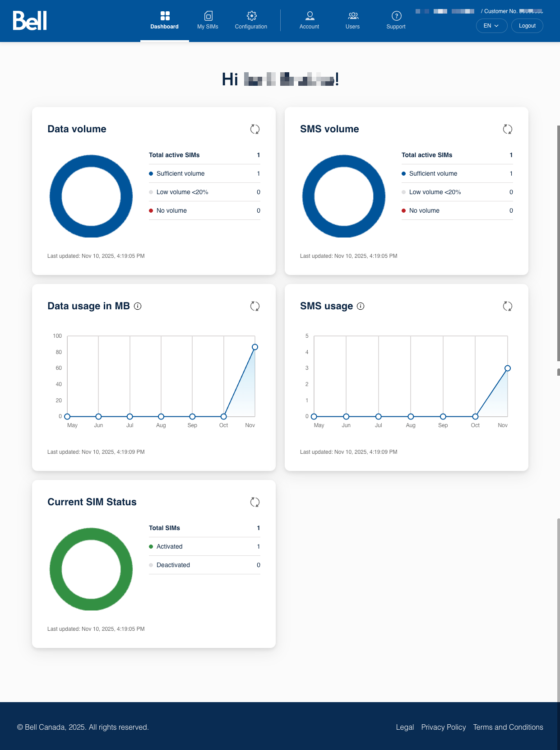Click the Bell logo
The image size is (560, 750).
[x=30, y=21]
